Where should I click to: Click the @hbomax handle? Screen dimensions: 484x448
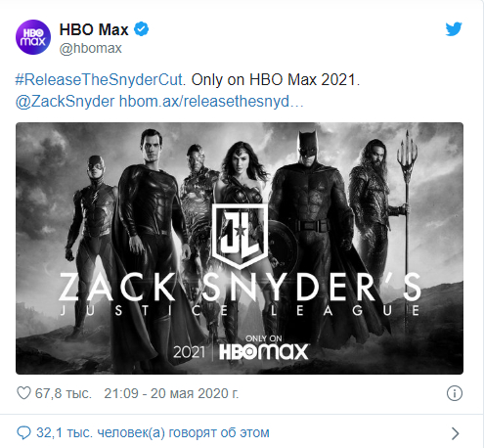[x=90, y=48]
